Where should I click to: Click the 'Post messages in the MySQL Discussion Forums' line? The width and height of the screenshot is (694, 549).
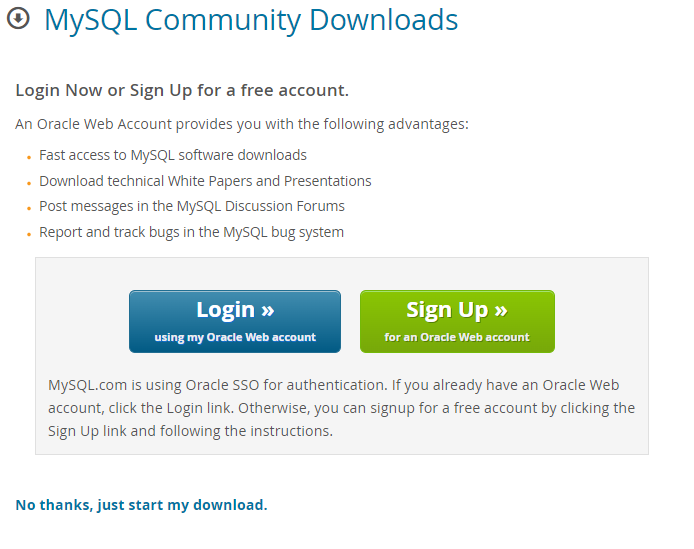192,207
